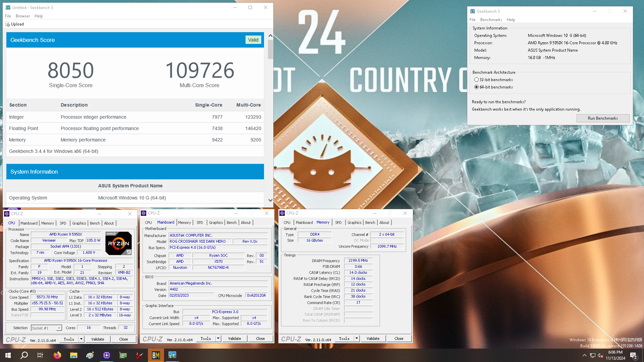Click the Geekbench results scroll-up arrow

[x=270, y=36]
